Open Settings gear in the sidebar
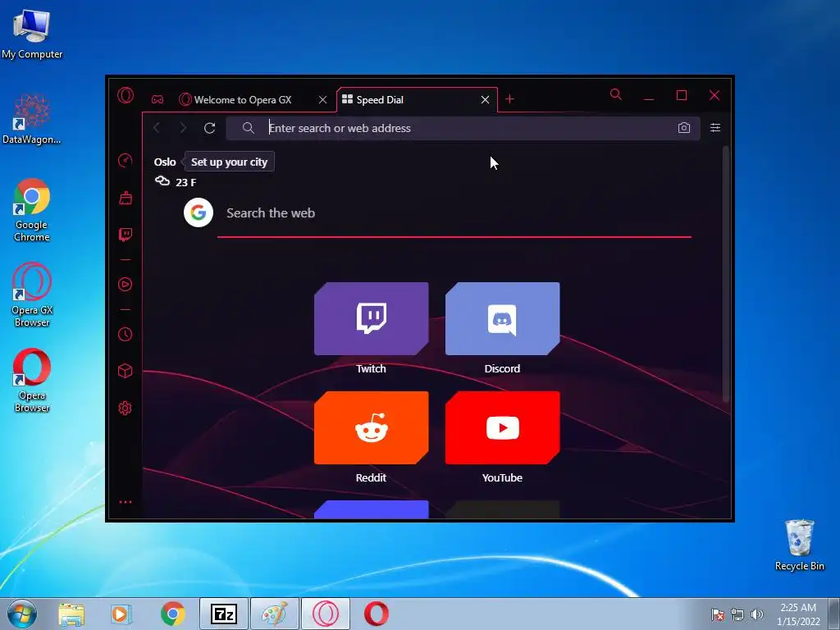Screen dimensions: 840x630 point(126,409)
